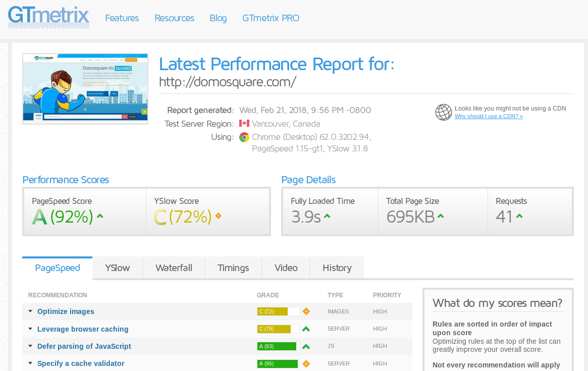Click the orange diamond in Optimize images row

[306, 311]
